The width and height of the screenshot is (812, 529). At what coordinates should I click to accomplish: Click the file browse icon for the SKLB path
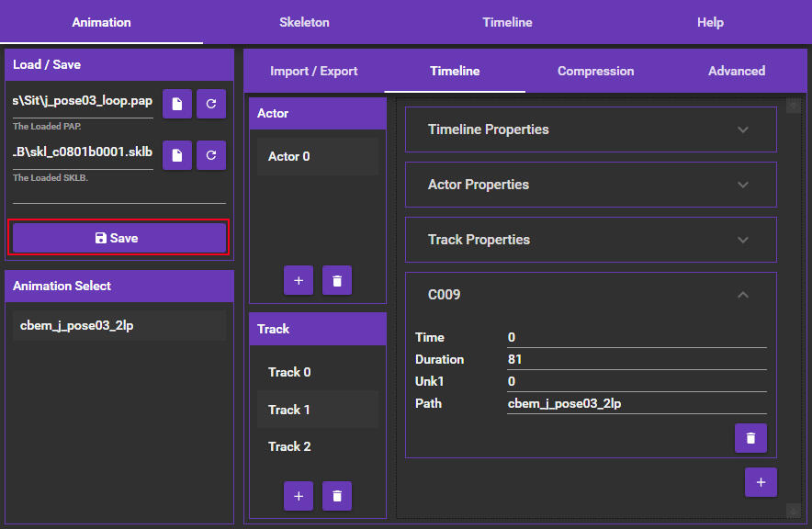[x=176, y=155]
